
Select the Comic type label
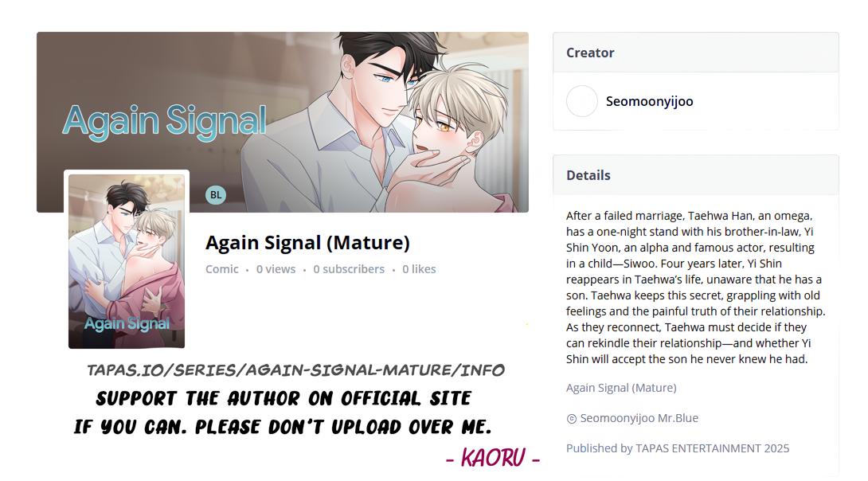(x=221, y=269)
